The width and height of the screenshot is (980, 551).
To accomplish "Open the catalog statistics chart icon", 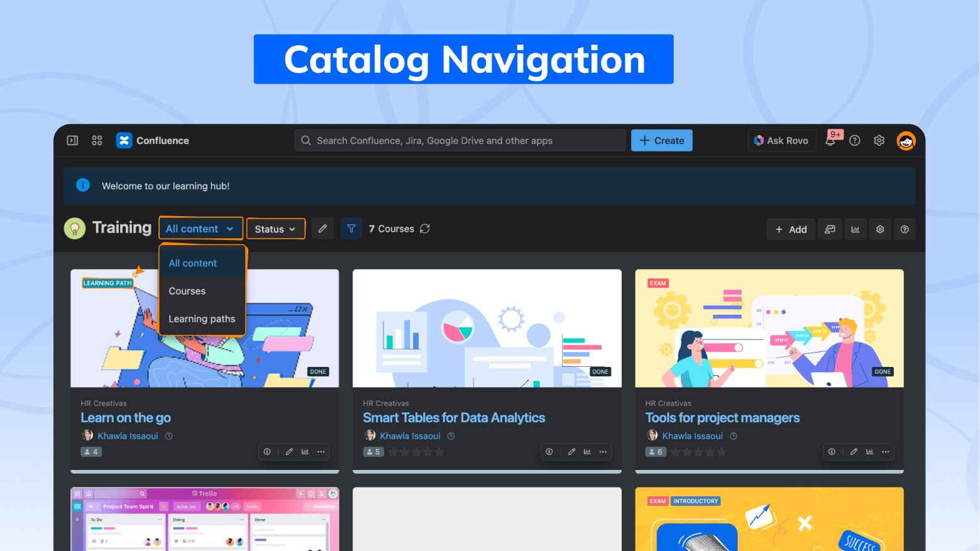I will [x=855, y=229].
